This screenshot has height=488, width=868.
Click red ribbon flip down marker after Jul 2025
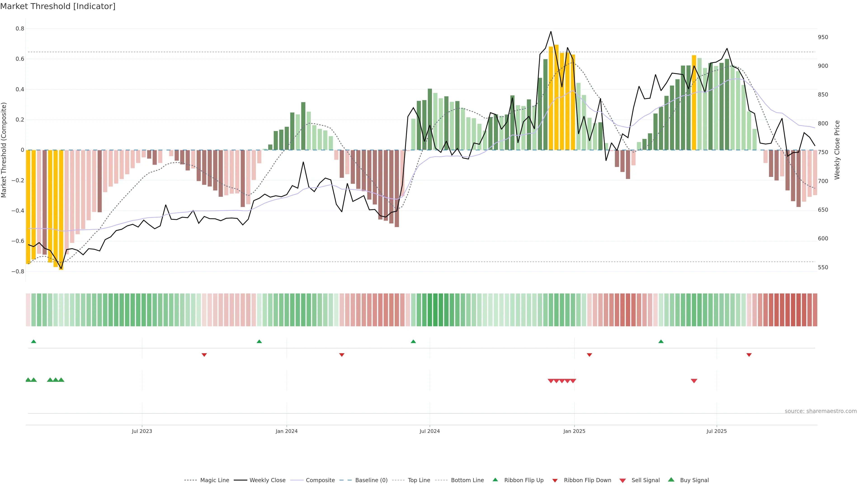point(749,355)
